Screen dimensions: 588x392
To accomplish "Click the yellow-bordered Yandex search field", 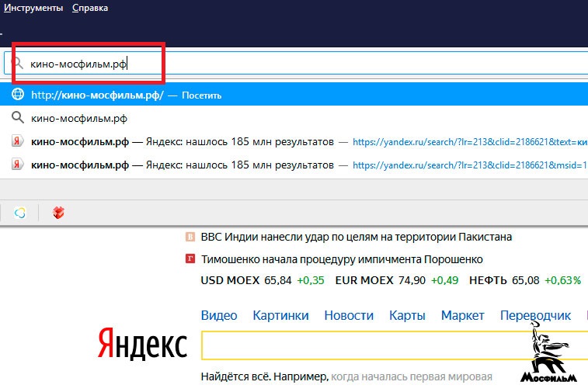I will click(395, 345).
